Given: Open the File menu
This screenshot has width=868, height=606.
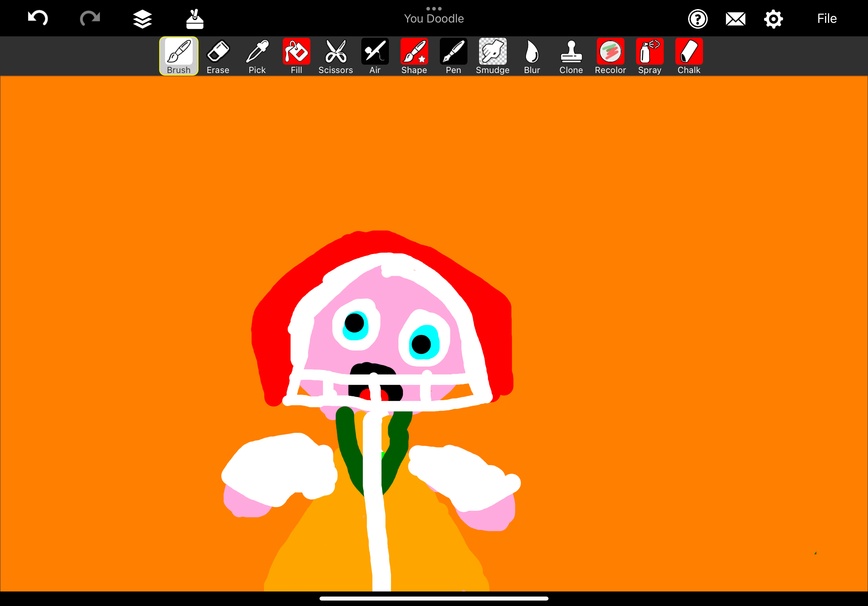Looking at the screenshot, I should click(x=827, y=19).
